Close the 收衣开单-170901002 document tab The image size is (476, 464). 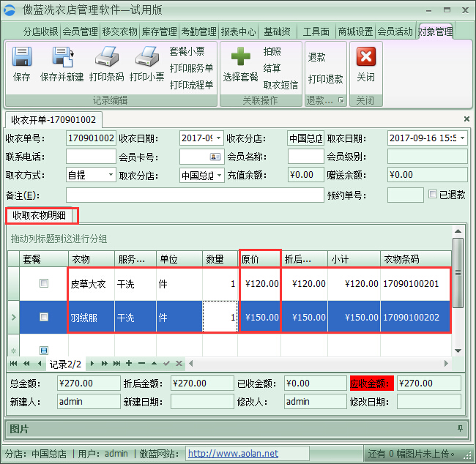(467, 119)
